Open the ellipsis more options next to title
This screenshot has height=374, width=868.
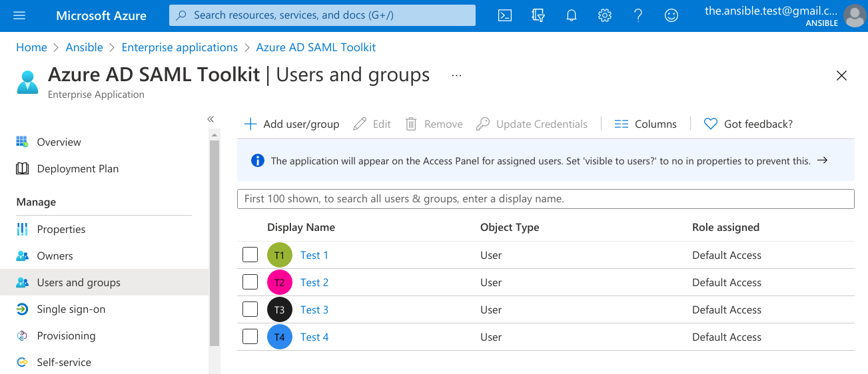coord(456,76)
